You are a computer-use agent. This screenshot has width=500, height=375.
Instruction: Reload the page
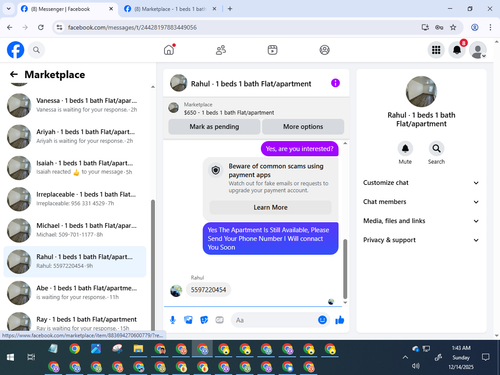point(41,27)
